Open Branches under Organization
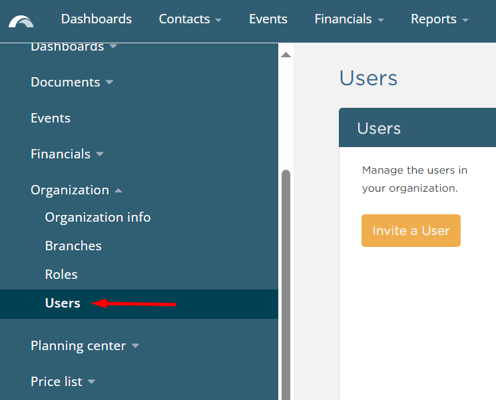 [x=73, y=246]
